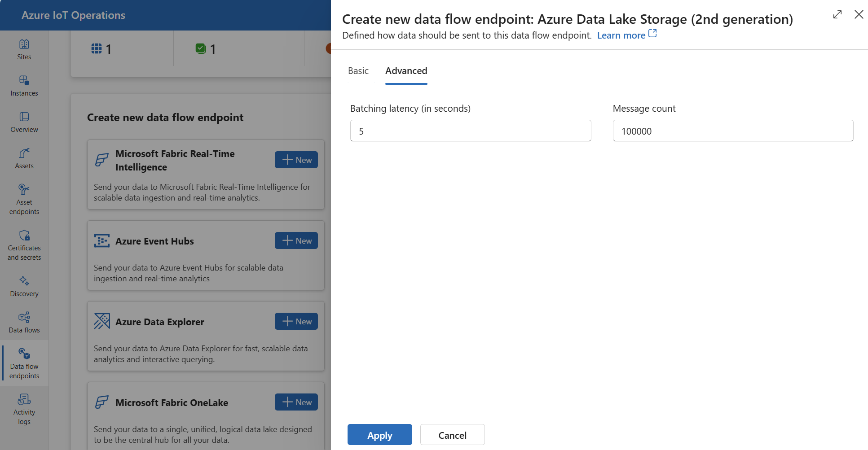Create a new Azure Data Explorer endpoint
This screenshot has height=450, width=868.
pyautogui.click(x=296, y=321)
